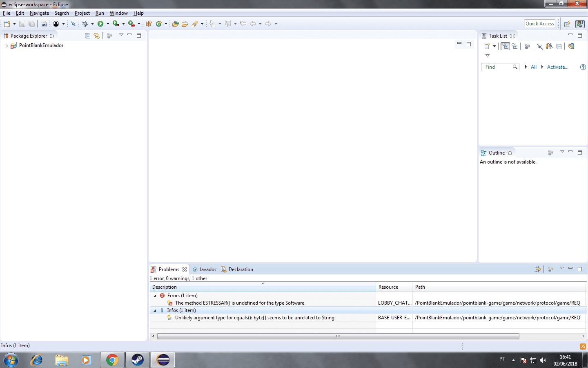Open Steam from the Windows taskbar

click(x=137, y=360)
